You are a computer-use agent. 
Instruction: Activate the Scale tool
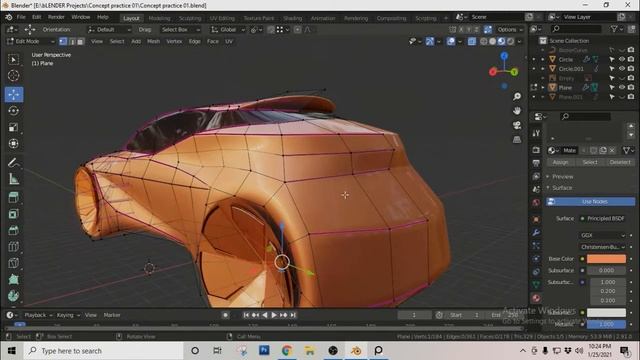tap(13, 127)
